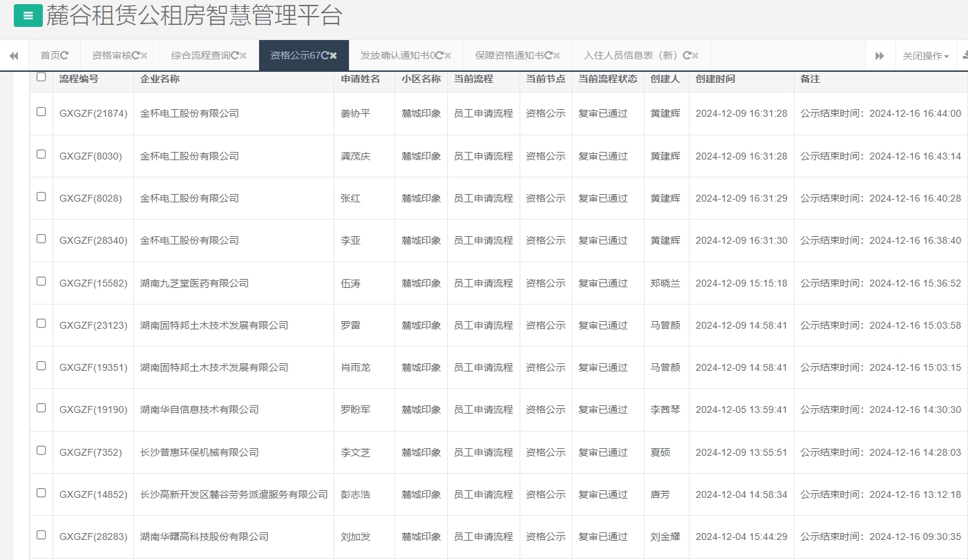
Task: Click the green hamburger menu icon
Action: click(x=28, y=15)
